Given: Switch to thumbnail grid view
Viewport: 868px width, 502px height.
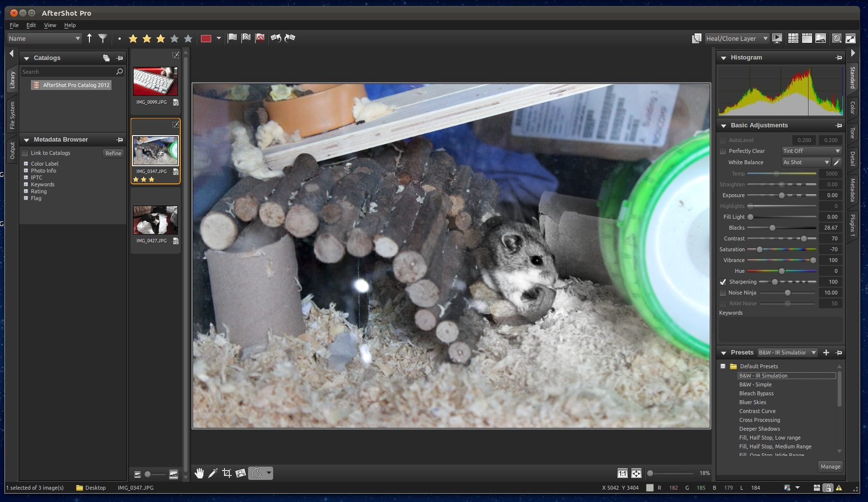Looking at the screenshot, I should pyautogui.click(x=793, y=38).
